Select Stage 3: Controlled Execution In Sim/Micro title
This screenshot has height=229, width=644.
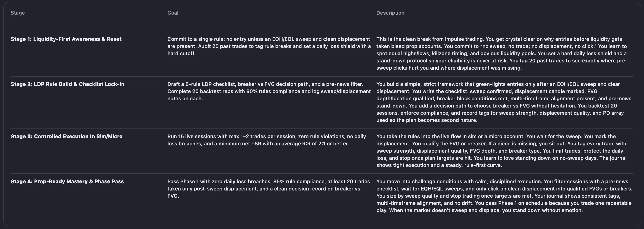coord(66,136)
